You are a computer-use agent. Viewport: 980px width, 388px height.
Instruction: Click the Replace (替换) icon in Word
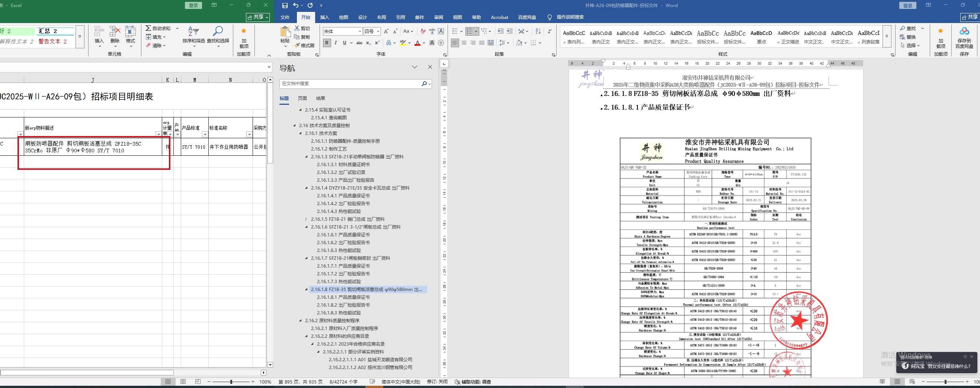(x=903, y=37)
